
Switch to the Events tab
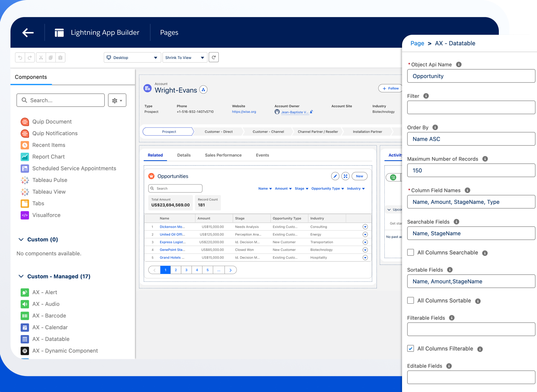[262, 155]
